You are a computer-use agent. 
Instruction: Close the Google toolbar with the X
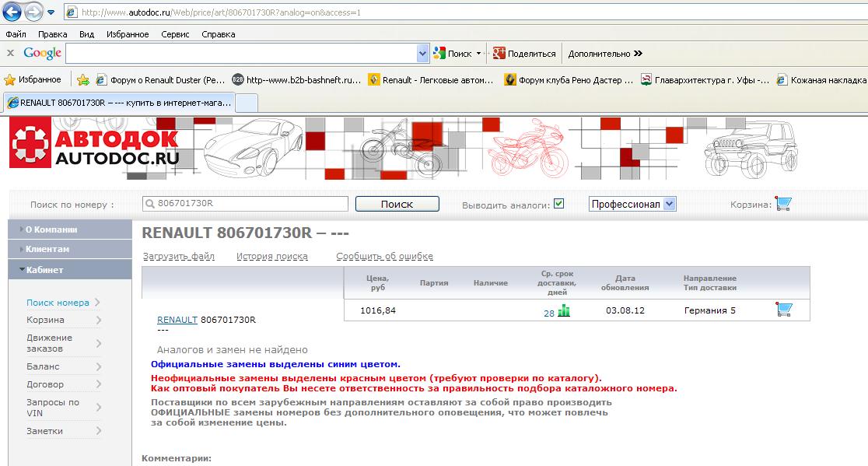tap(11, 53)
